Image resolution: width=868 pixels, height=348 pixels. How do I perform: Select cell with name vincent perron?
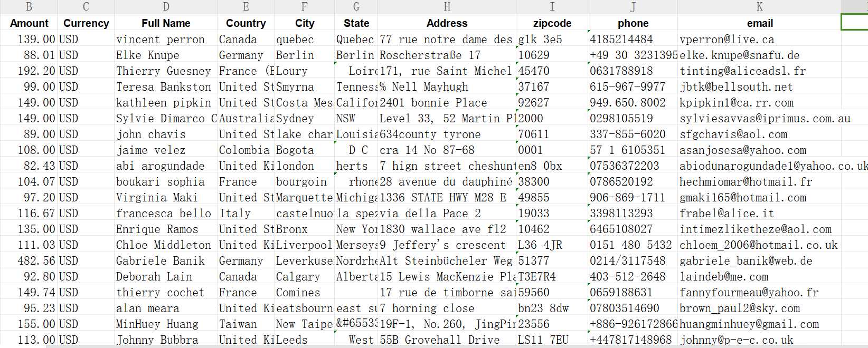tap(166, 39)
